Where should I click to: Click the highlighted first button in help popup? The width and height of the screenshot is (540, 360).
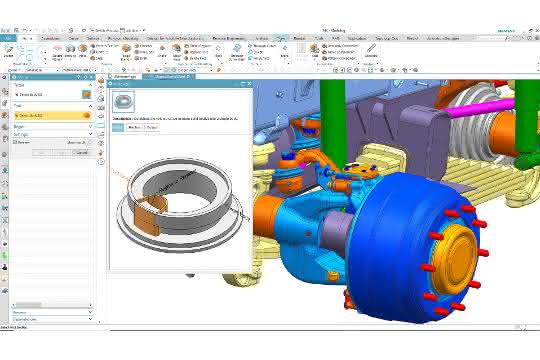118,127
